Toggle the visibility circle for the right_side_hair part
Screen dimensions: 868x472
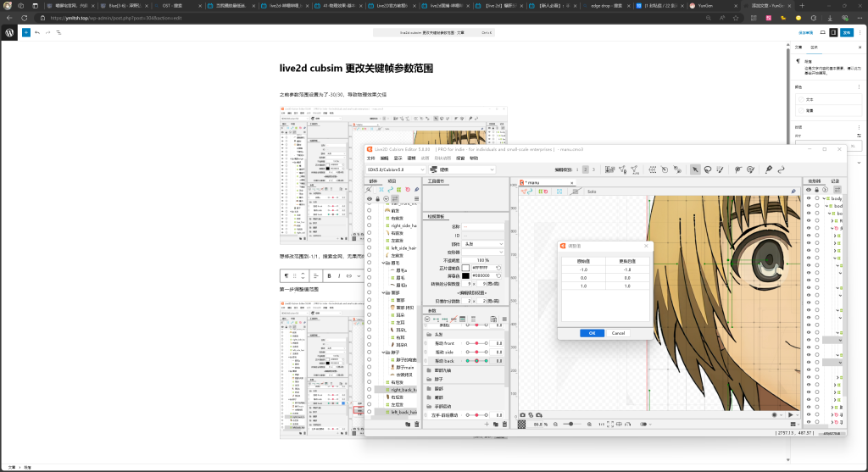370,225
